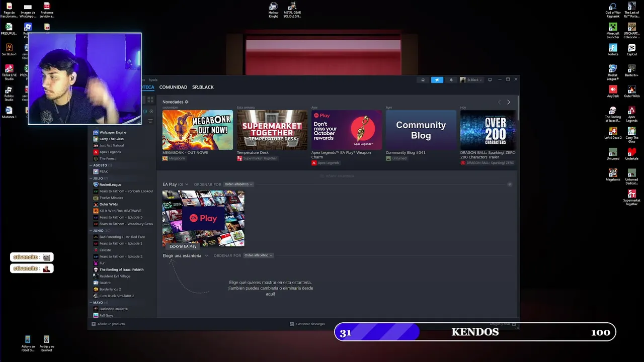Click Añadir un producto
Image resolution: width=644 pixels, height=362 pixels.
coord(108,324)
